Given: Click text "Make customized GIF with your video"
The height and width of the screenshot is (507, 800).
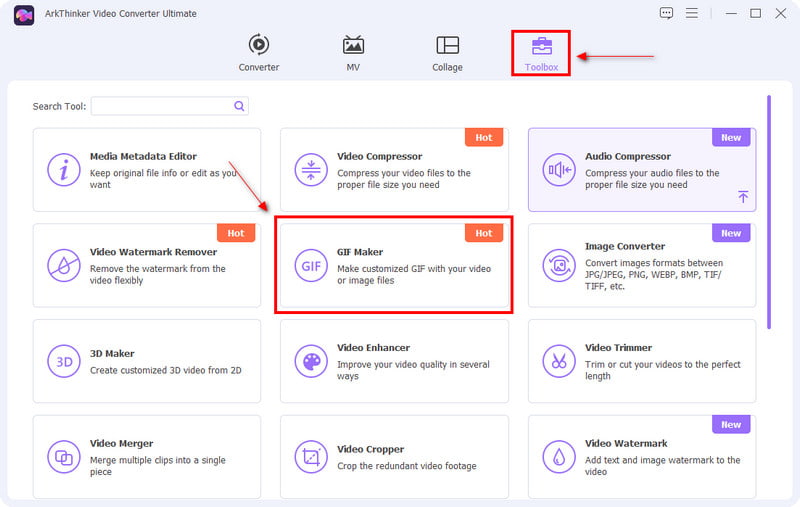Looking at the screenshot, I should pos(414,269).
